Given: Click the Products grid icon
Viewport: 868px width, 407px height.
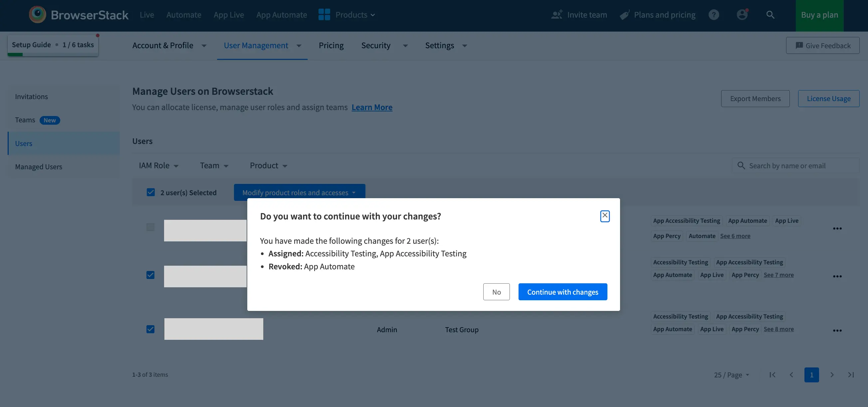Looking at the screenshot, I should (x=324, y=15).
